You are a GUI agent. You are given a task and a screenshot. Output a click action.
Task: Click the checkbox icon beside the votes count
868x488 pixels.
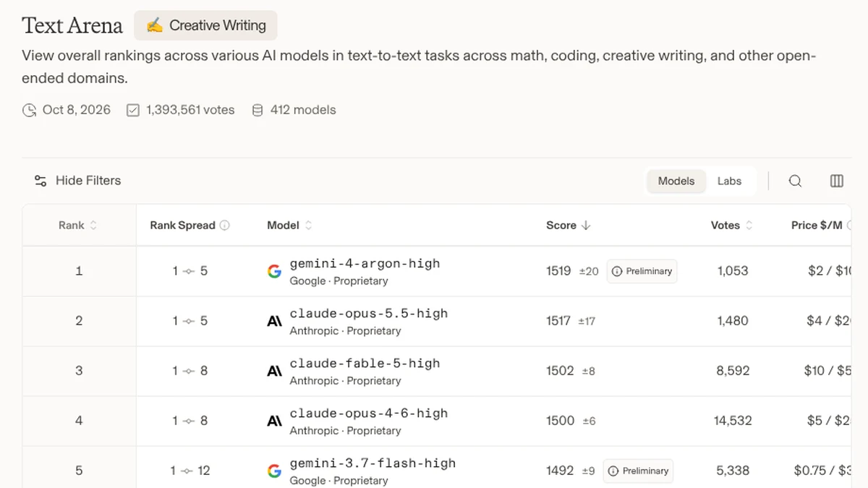point(133,110)
